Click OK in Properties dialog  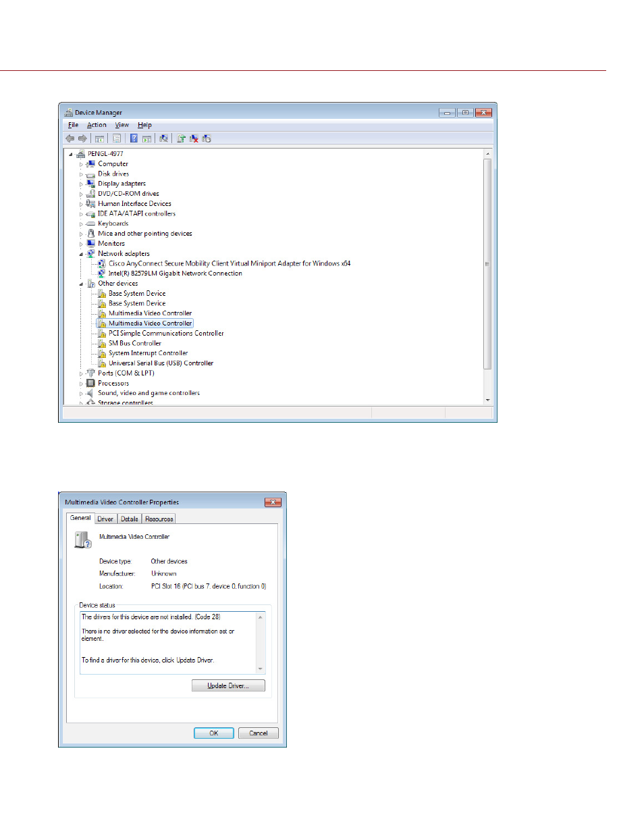[214, 733]
